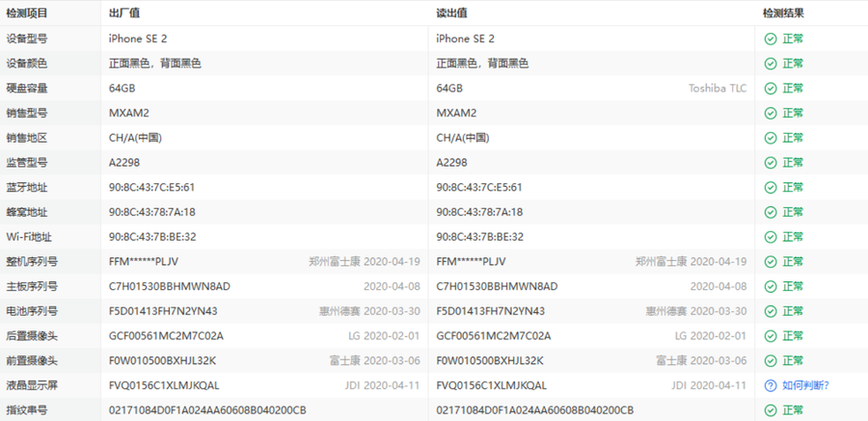Click the blue question mark icon for 液晶显示屏
The width and height of the screenshot is (868, 421).
pyautogui.click(x=771, y=385)
